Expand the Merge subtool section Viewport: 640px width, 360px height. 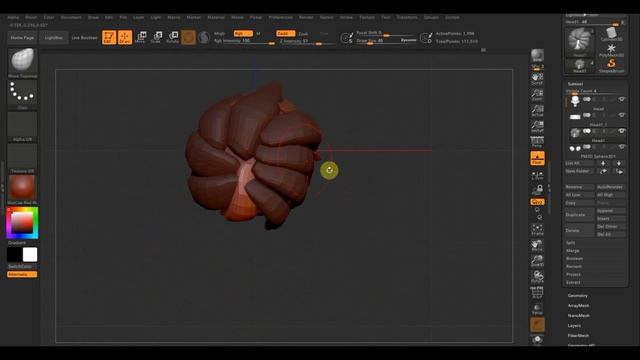point(573,251)
